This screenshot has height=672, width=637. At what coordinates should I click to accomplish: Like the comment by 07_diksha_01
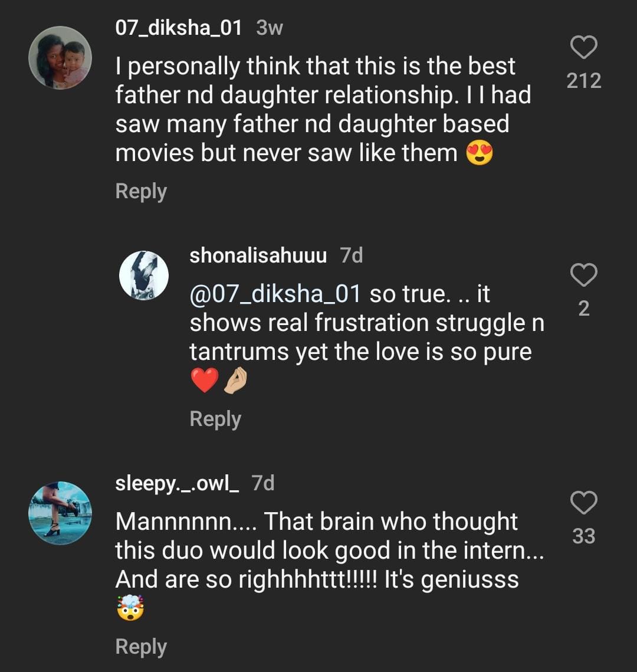click(x=584, y=48)
